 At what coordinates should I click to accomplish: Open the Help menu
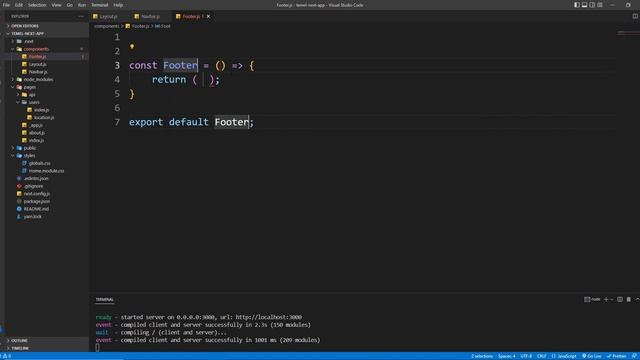click(x=118, y=5)
